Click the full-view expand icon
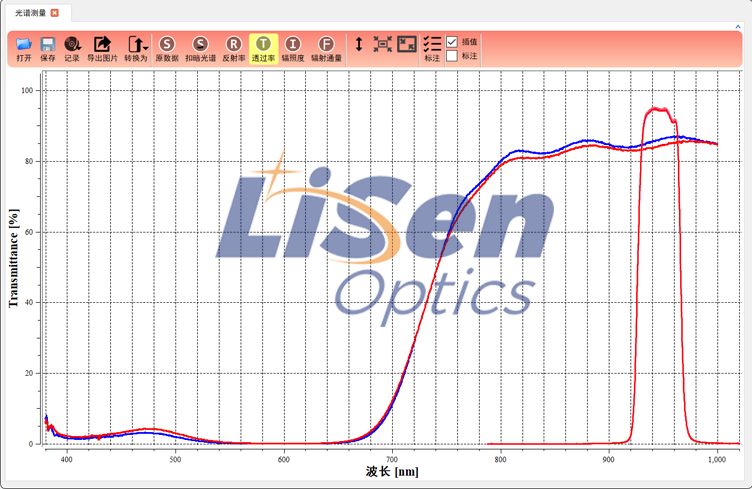Viewport: 752px width, 489px height. coord(407,44)
